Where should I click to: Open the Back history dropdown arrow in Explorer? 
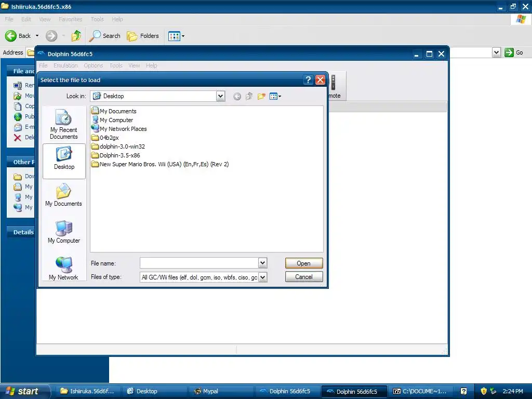click(37, 36)
